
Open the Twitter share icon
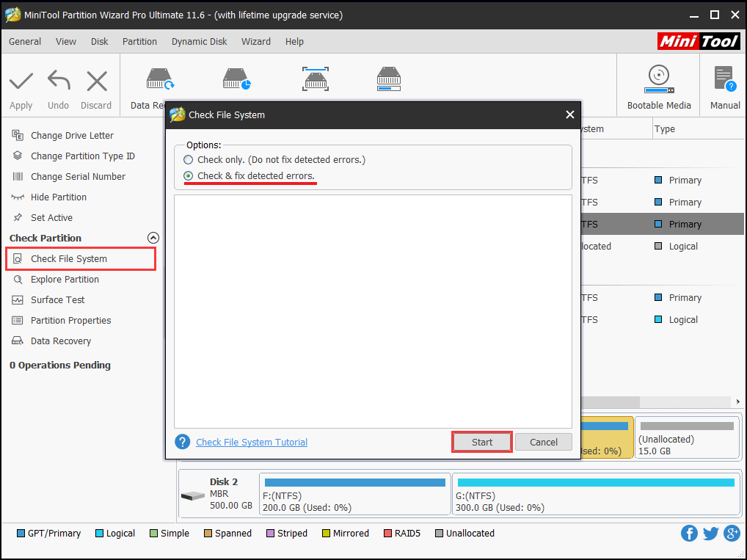pos(710,533)
